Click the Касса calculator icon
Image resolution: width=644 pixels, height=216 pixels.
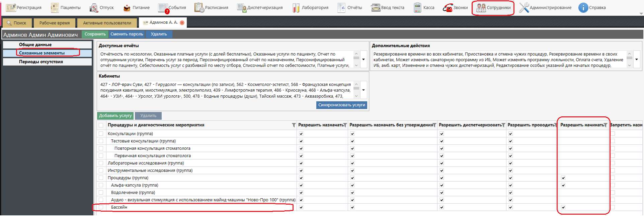(x=417, y=8)
